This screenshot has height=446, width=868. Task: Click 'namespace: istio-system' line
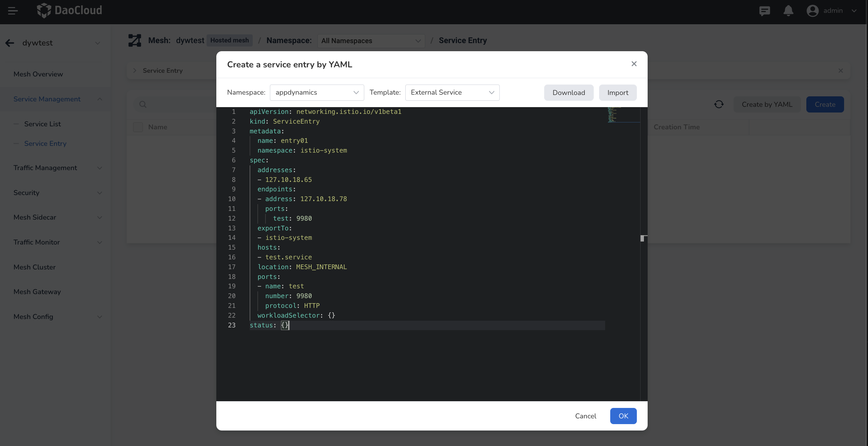(302, 151)
